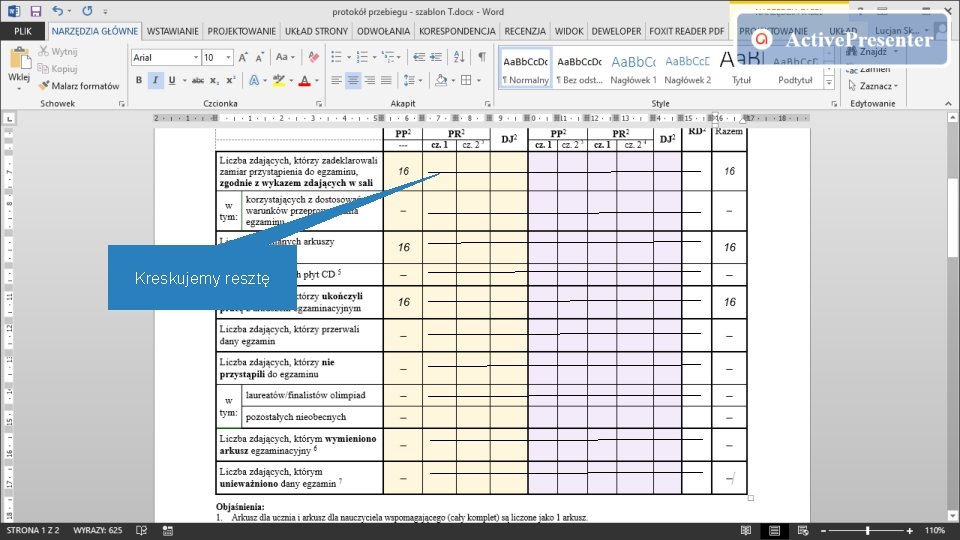This screenshot has height=540, width=960.
Task: Click bullets list icon
Action: coord(336,58)
